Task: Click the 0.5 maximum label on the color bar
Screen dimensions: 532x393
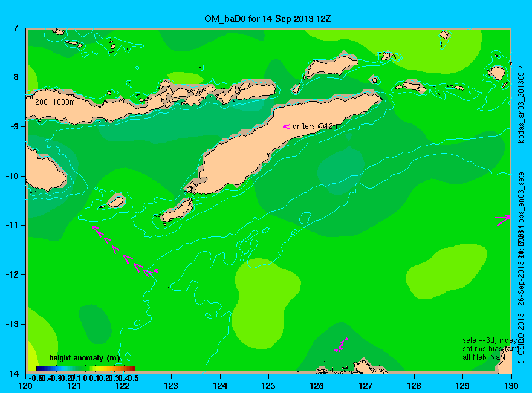Action: click(x=132, y=378)
